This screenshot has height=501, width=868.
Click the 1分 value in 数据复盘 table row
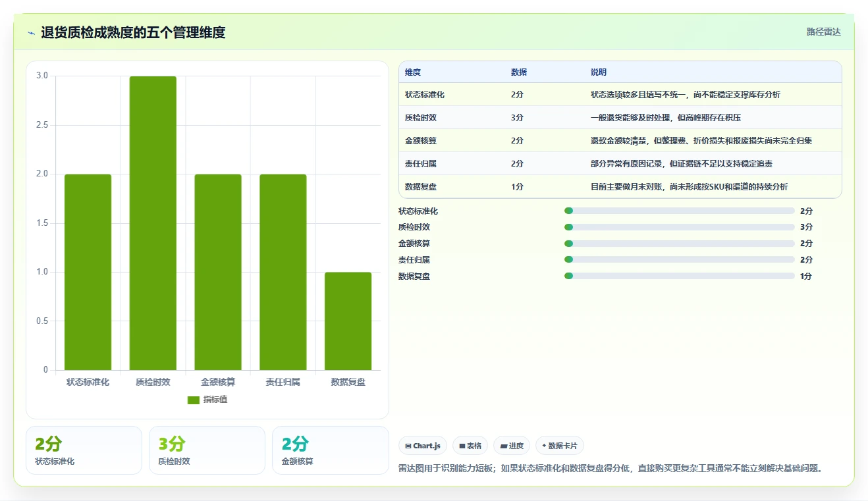click(x=517, y=187)
